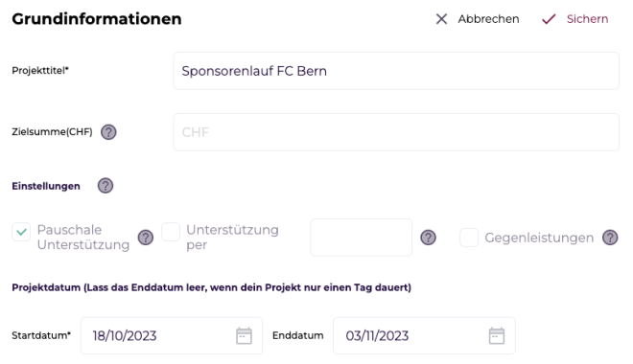Open the help icon next to Einstellungen

pyautogui.click(x=105, y=186)
